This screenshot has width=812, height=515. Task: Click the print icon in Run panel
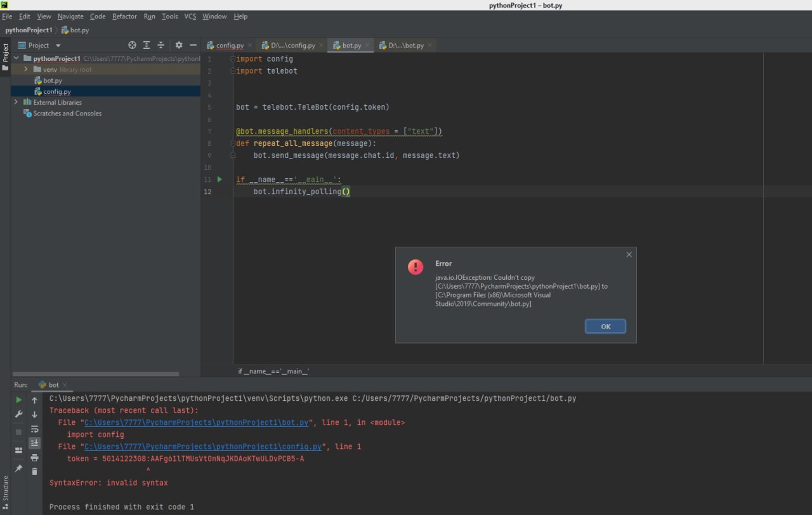tap(34, 457)
